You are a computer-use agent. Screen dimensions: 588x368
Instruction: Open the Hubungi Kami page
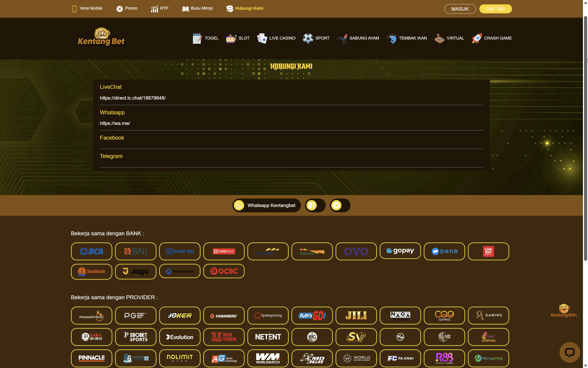pyautogui.click(x=245, y=9)
